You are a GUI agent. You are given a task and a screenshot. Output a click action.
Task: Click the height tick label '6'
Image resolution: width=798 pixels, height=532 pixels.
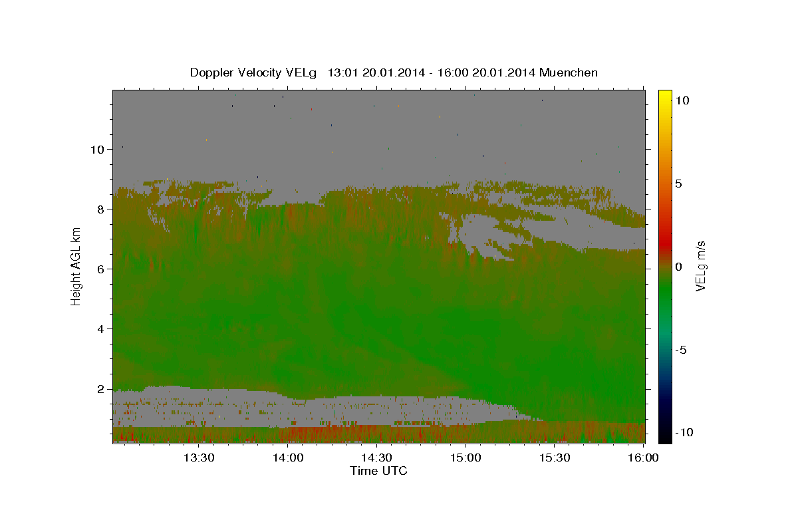[x=101, y=269]
